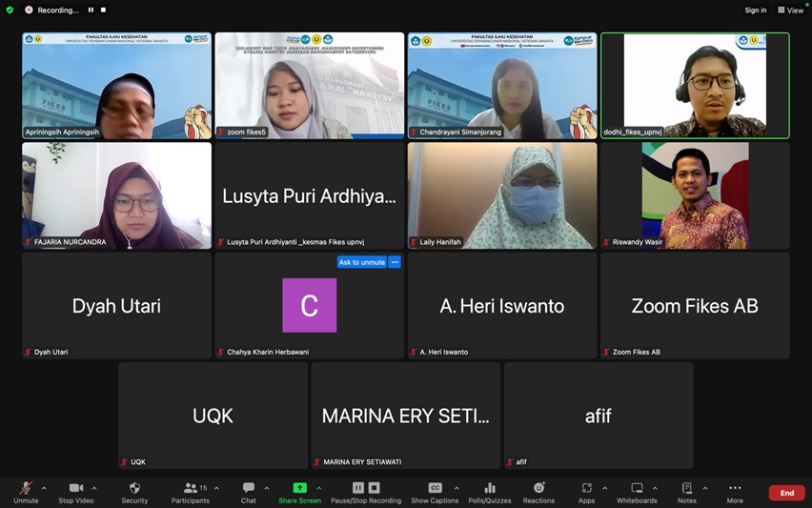Expand the arrow next to Unmute
The width and height of the screenshot is (812, 508).
(x=44, y=488)
